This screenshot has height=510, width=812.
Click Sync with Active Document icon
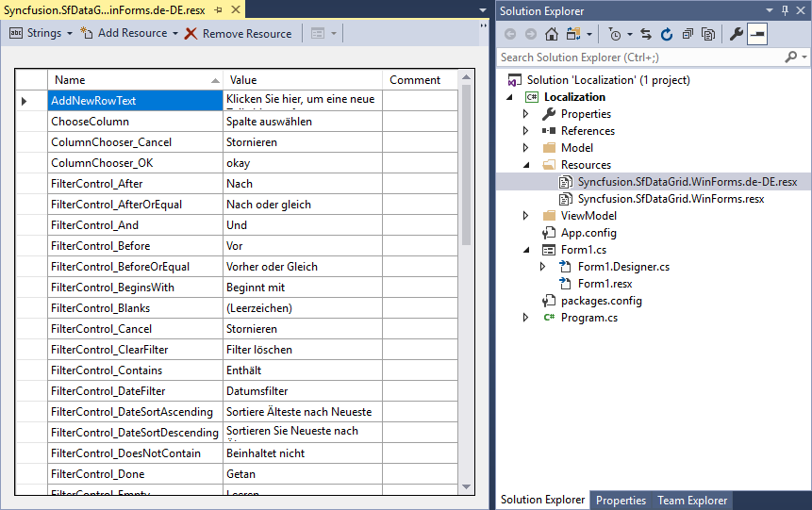(646, 34)
